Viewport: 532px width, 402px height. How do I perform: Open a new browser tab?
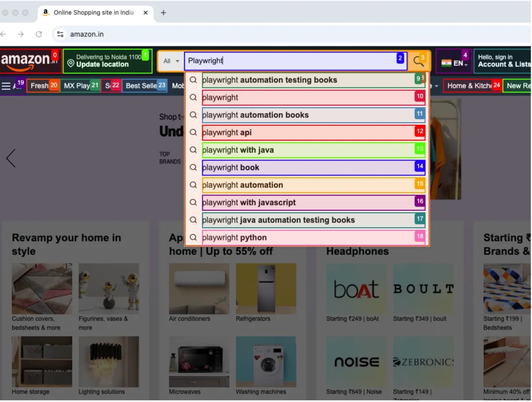pos(164,13)
